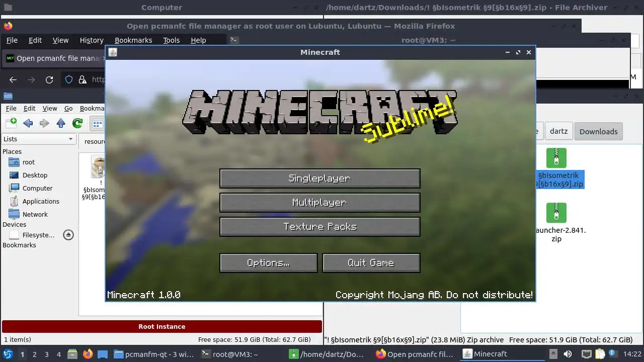Open Firefox History menu
This screenshot has width=644, height=362.
[x=92, y=40]
